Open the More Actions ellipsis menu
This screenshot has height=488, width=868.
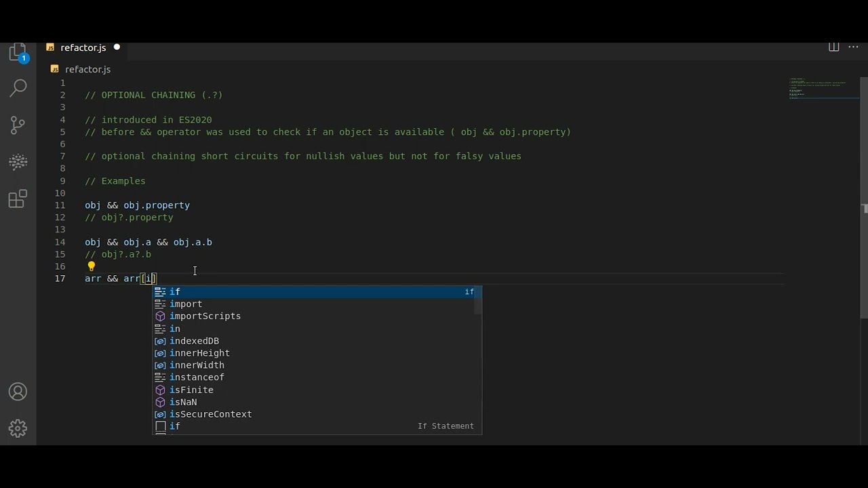[x=854, y=47]
